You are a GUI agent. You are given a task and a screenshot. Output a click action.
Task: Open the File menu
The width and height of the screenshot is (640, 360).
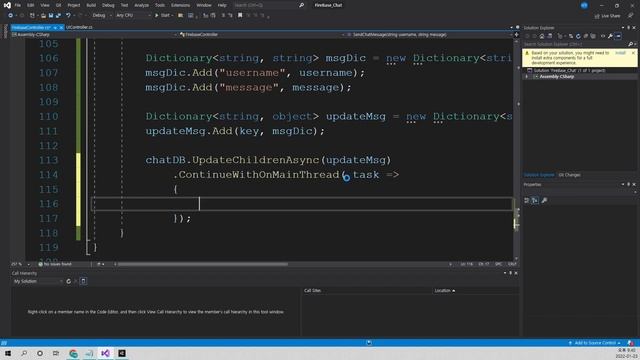[x=18, y=5]
